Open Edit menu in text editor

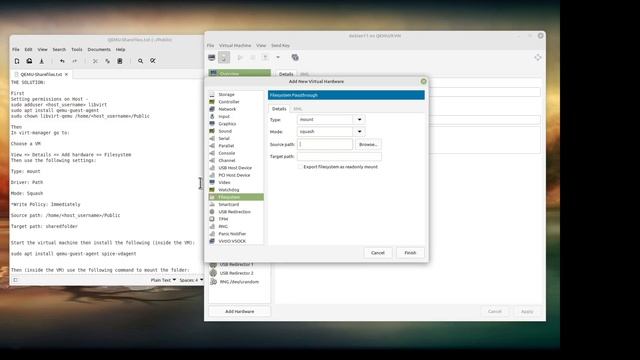28,49
